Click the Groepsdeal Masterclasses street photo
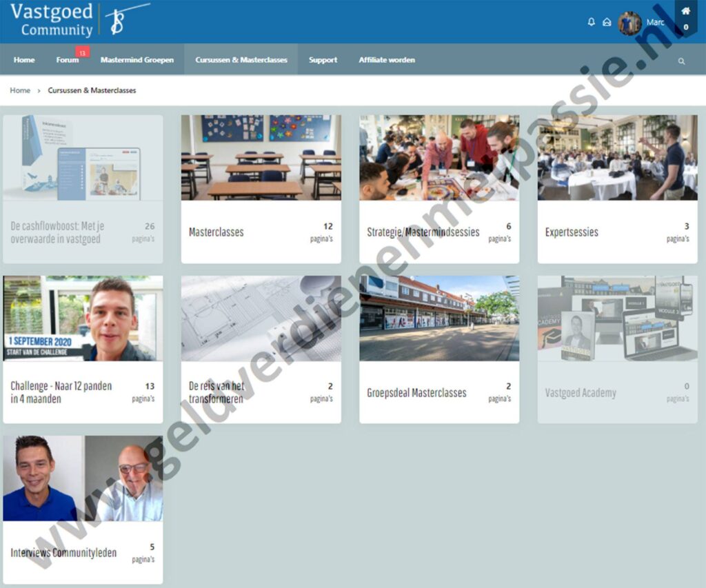The image size is (706, 588). [x=439, y=318]
